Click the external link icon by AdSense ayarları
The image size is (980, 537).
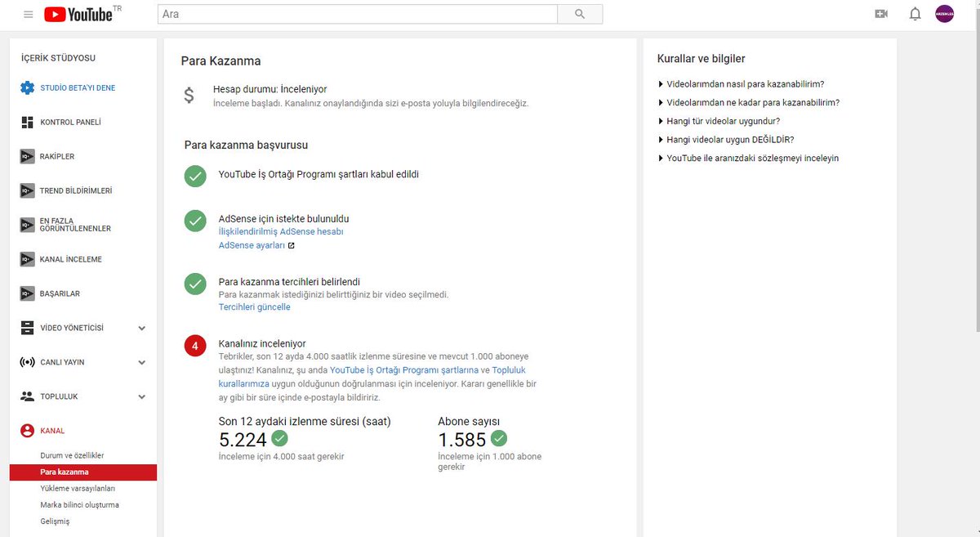coord(291,245)
